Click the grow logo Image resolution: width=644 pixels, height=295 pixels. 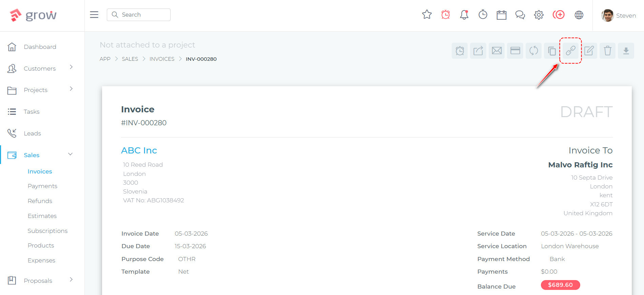tap(33, 15)
